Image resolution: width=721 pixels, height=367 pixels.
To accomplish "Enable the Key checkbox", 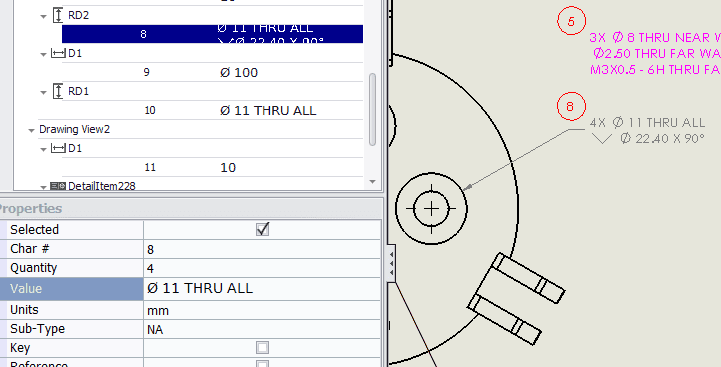I will [x=263, y=348].
